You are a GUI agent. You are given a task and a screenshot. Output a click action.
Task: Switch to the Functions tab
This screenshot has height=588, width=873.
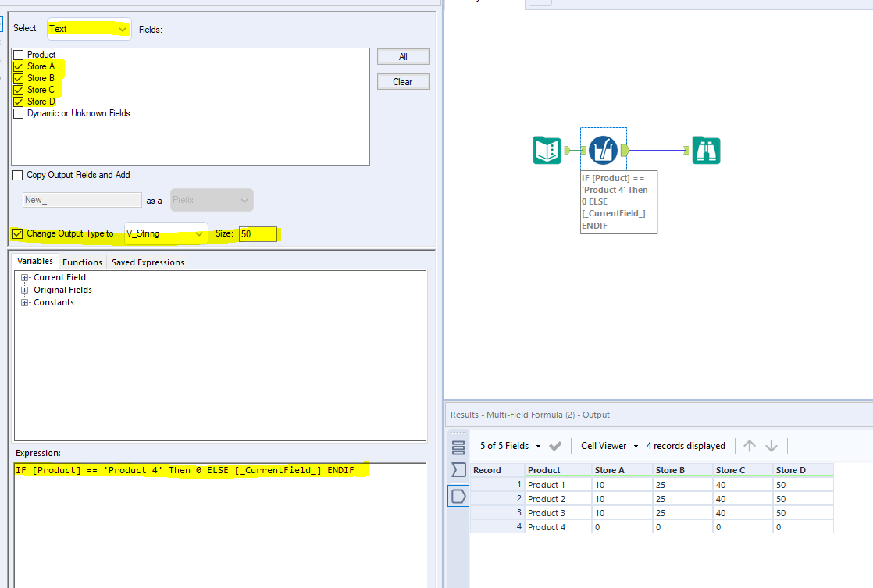tap(82, 262)
